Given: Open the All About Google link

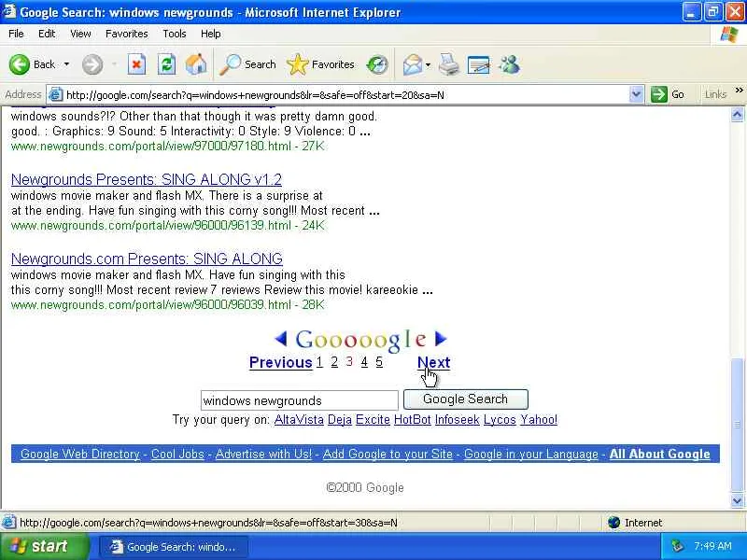Looking at the screenshot, I should pos(660,454).
